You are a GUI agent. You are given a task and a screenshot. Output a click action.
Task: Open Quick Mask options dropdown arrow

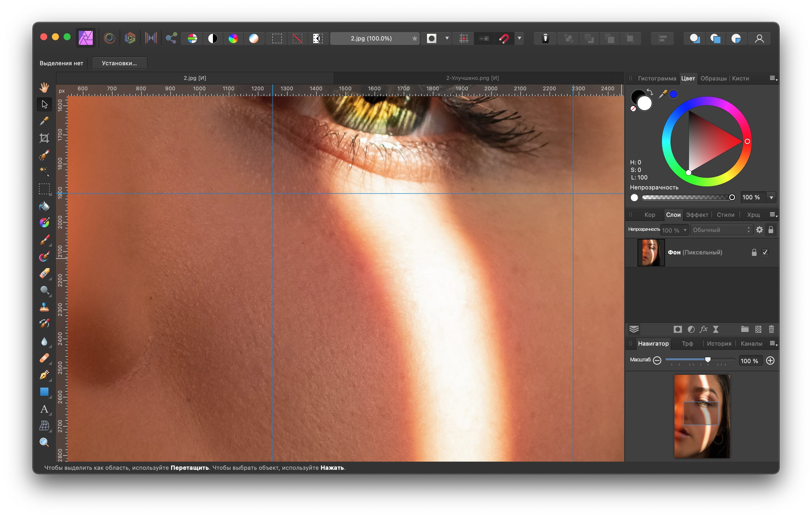point(447,38)
